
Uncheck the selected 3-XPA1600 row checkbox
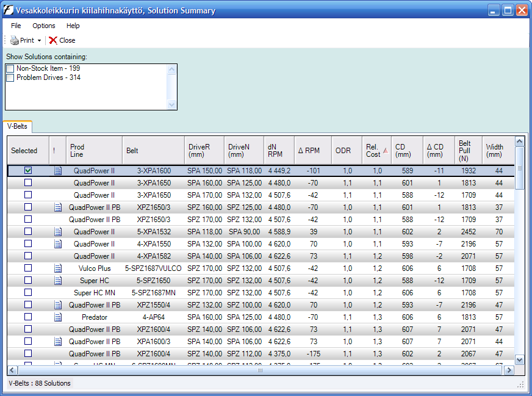(28, 170)
